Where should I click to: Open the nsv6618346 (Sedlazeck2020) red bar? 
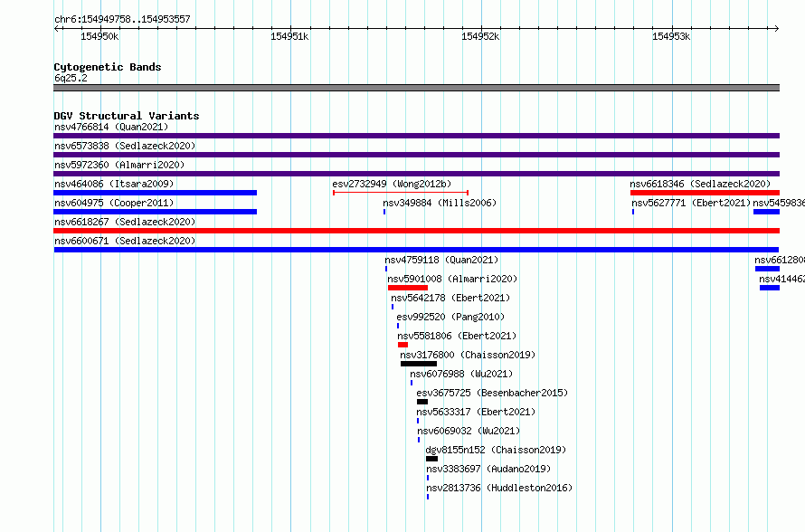pyautogui.click(x=705, y=193)
